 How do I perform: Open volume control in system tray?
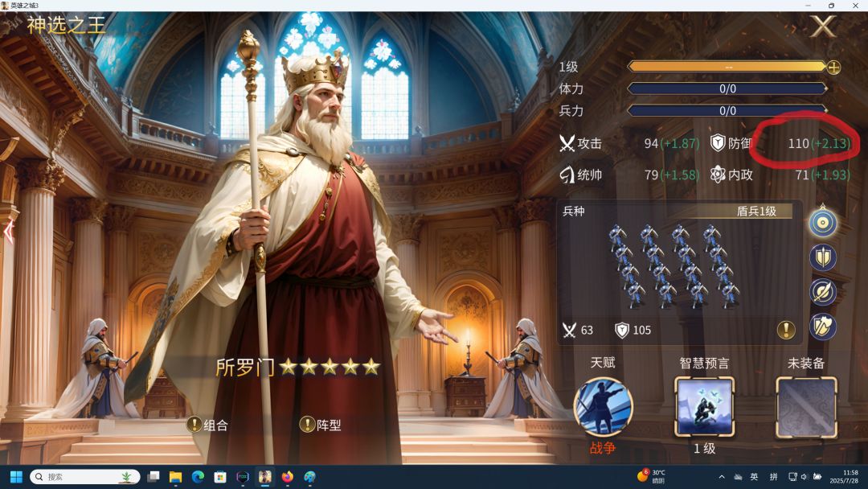(805, 477)
